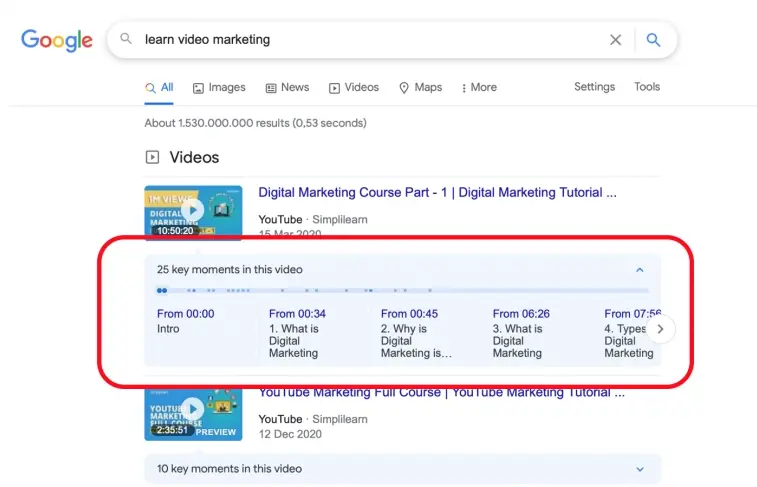Viewport: 757px width, 487px height.
Task: Open search Tools
Action: click(x=647, y=87)
